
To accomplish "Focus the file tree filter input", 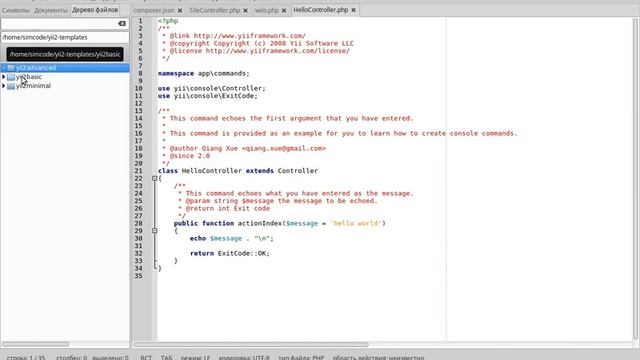I will pos(59,24).
